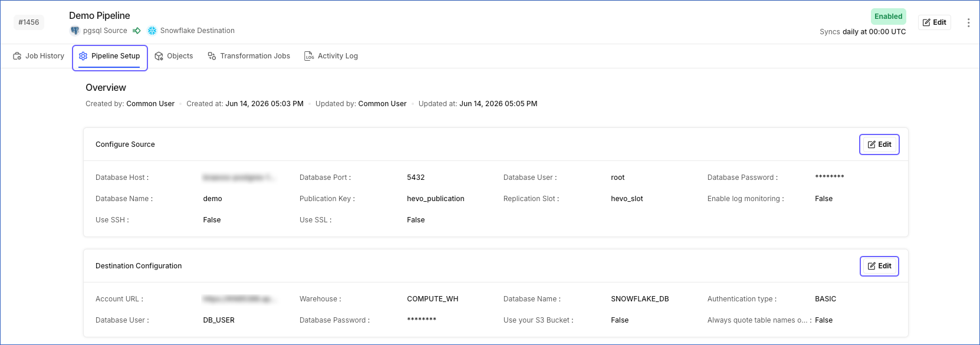Click the Demo Pipeline title
Viewport: 980px width, 345px height.
(100, 16)
